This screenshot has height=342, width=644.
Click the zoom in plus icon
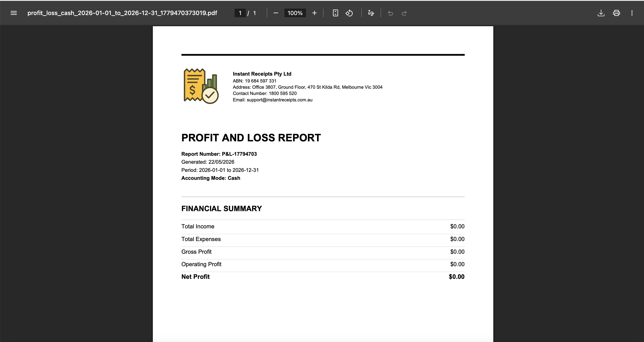click(314, 13)
